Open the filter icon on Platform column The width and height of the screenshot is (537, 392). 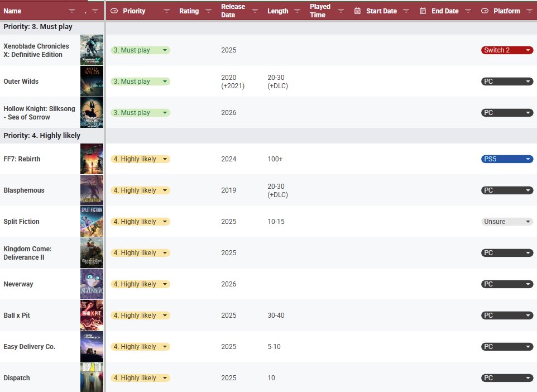pos(529,11)
